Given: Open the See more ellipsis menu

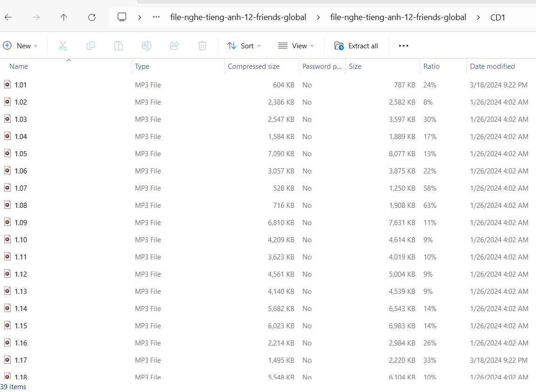Looking at the screenshot, I should 403,46.
